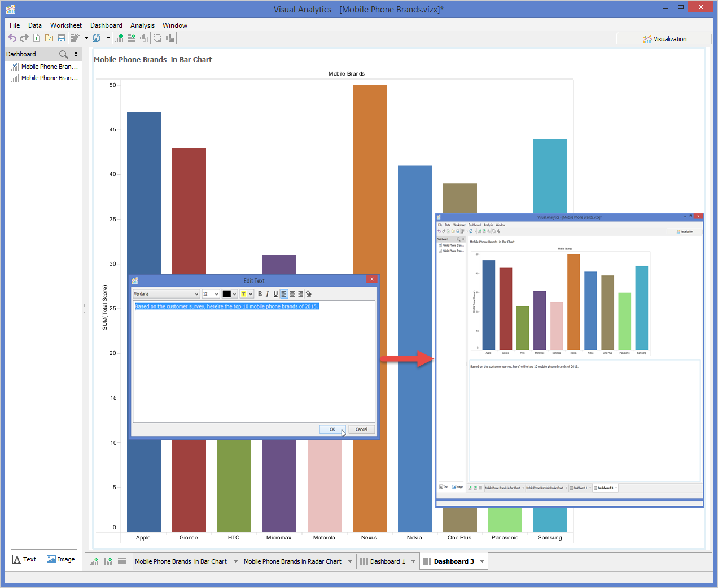Click the dashed rotate toolbar icon
The height and width of the screenshot is (588, 718).
157,38
